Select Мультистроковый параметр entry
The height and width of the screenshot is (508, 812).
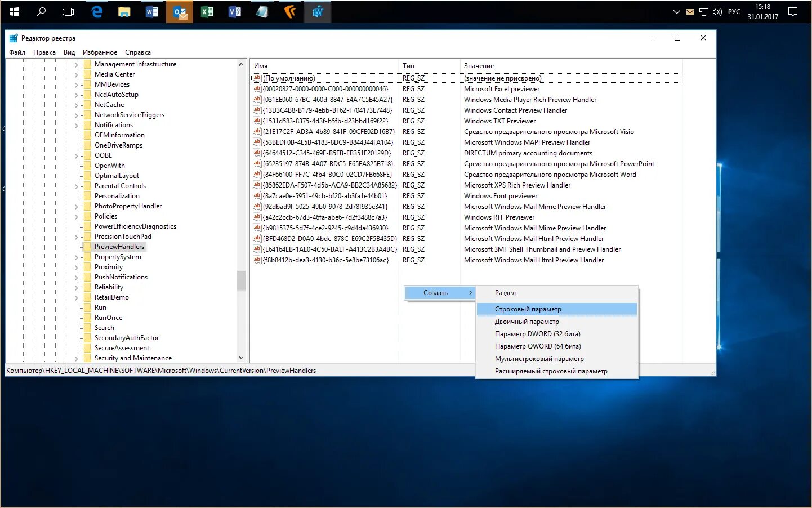coord(556,359)
